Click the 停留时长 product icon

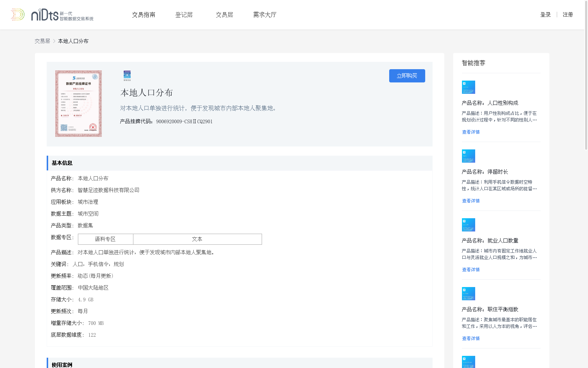(x=469, y=156)
